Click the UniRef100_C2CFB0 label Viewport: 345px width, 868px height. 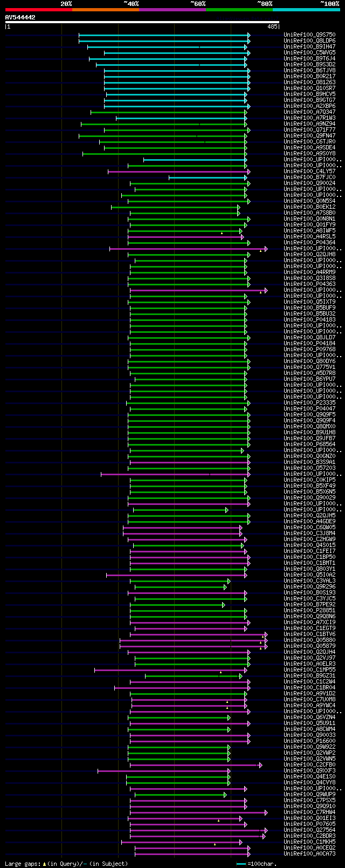tap(309, 765)
